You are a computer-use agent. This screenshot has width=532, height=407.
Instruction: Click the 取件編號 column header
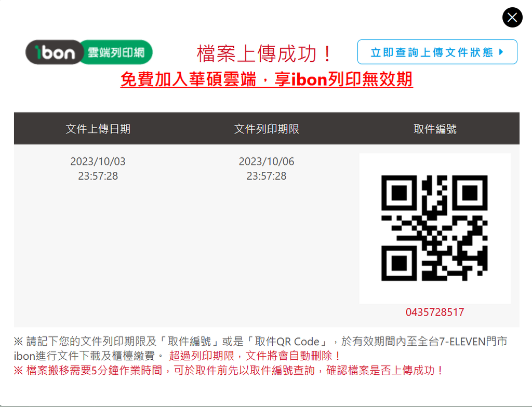pyautogui.click(x=435, y=129)
